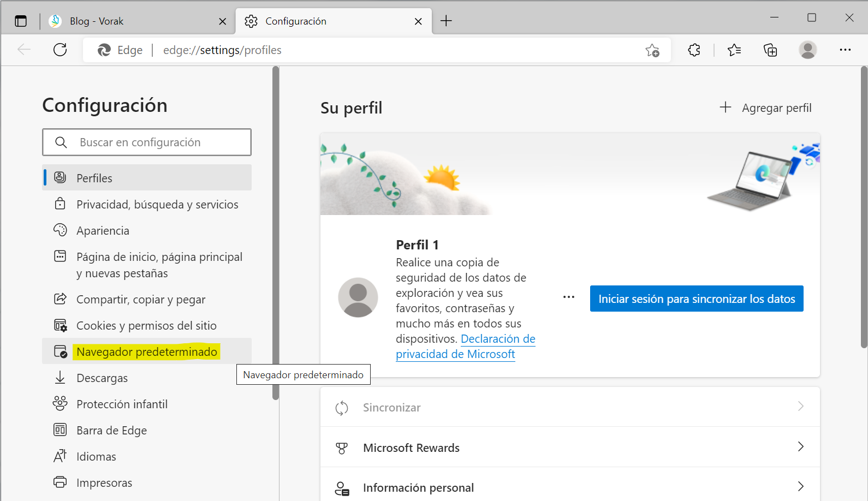Open the Impresoras section
The image size is (868, 501).
(x=147, y=482)
